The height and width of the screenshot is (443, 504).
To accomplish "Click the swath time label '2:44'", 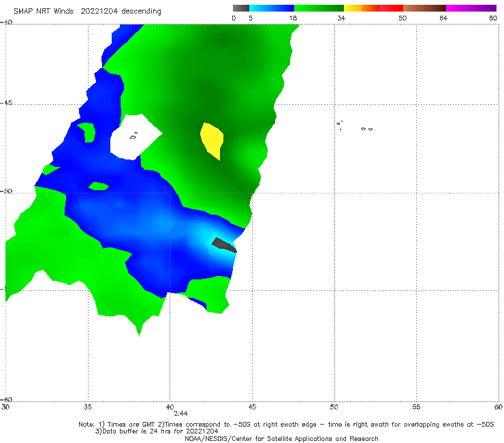I will tap(181, 414).
